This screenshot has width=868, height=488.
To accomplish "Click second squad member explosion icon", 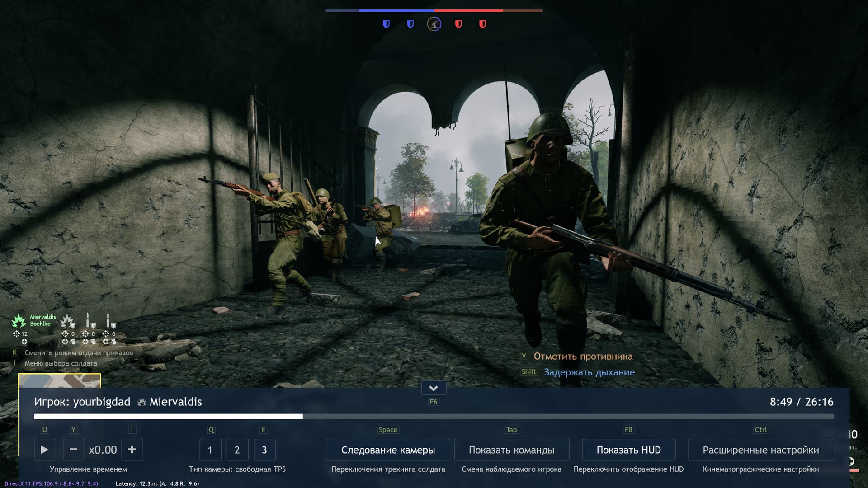I will 67,321.
